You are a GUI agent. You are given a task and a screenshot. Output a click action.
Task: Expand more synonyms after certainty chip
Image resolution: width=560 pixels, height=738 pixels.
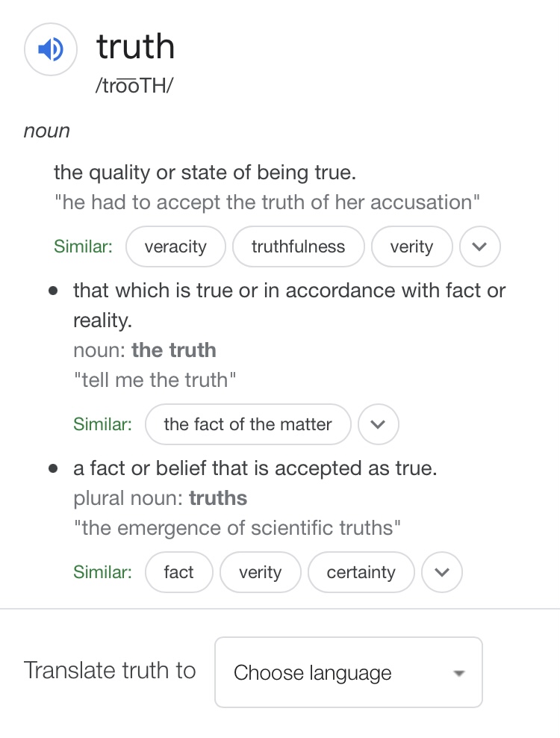coord(442,572)
